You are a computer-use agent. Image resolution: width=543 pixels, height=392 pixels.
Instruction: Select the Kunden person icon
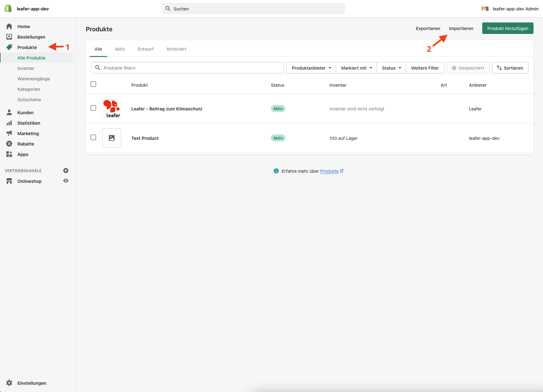(x=9, y=112)
